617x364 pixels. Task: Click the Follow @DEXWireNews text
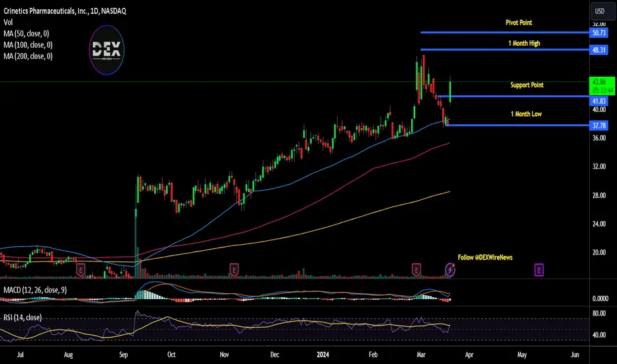point(485,257)
